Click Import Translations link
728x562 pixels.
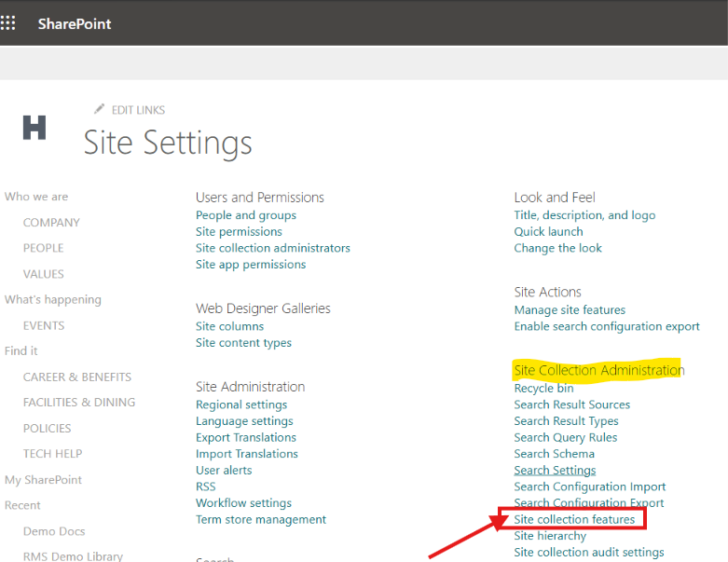pyautogui.click(x=247, y=454)
